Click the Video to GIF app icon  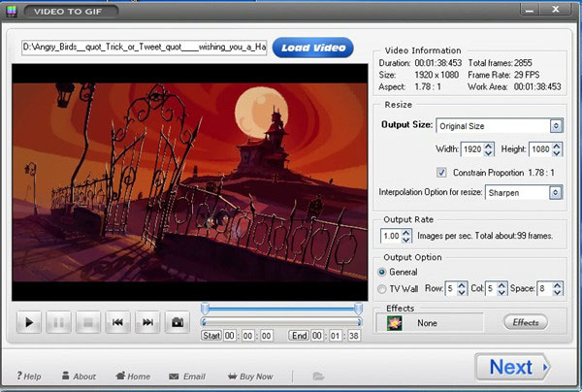tap(12, 12)
